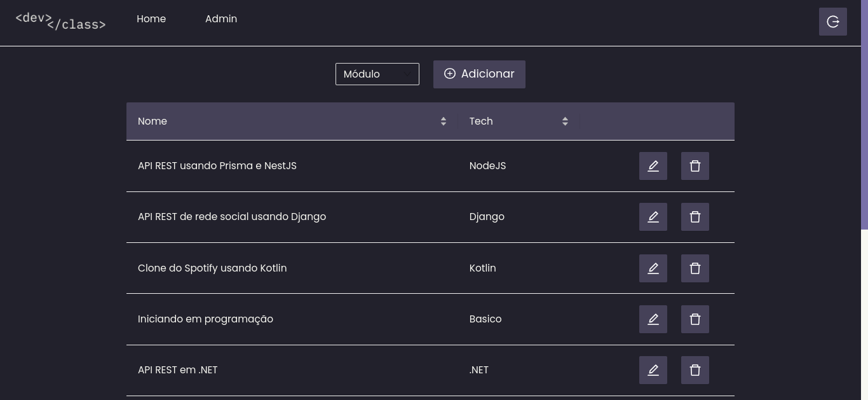Viewport: 868px width, 400px height.
Task: Sort the table by the Nome column
Action: (x=292, y=121)
